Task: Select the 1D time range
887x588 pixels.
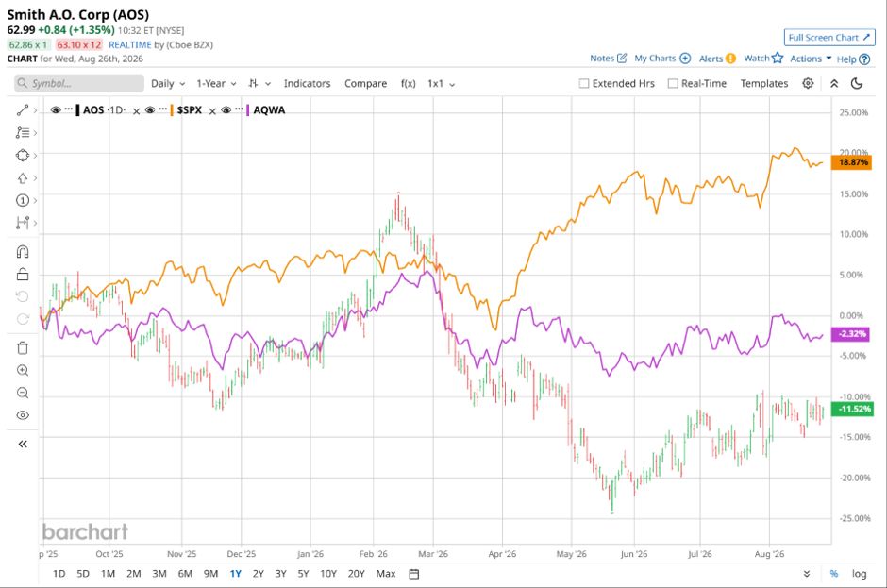Action: pos(59,573)
